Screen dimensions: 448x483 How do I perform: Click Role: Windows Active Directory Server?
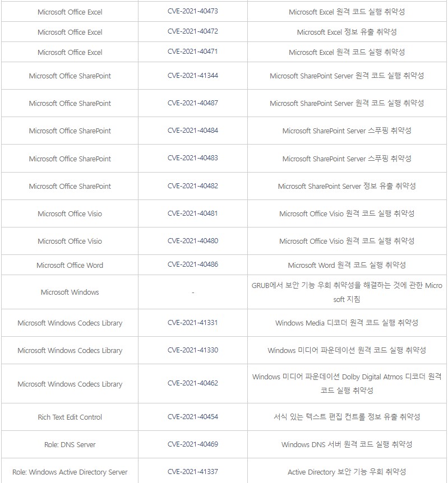tap(70, 472)
